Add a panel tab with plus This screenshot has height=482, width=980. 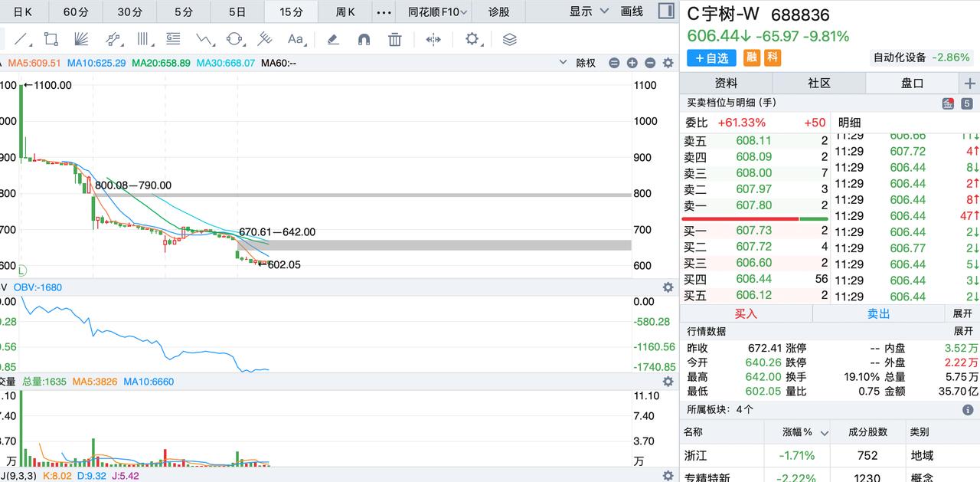(x=969, y=83)
